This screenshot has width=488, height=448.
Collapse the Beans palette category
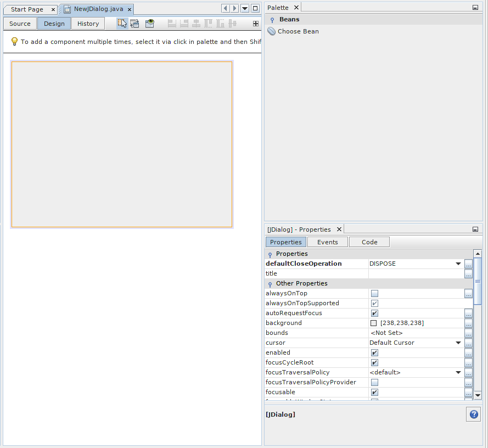(x=272, y=20)
